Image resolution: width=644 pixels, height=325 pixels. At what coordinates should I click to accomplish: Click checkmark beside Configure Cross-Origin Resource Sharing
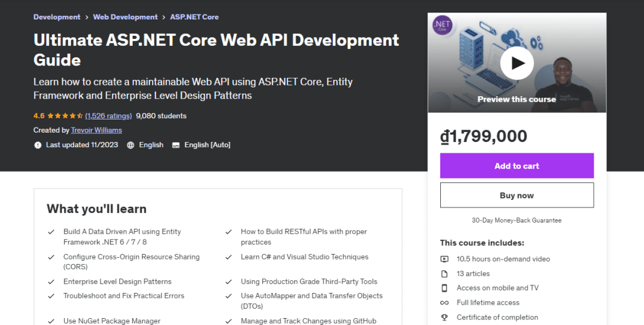[52, 257]
